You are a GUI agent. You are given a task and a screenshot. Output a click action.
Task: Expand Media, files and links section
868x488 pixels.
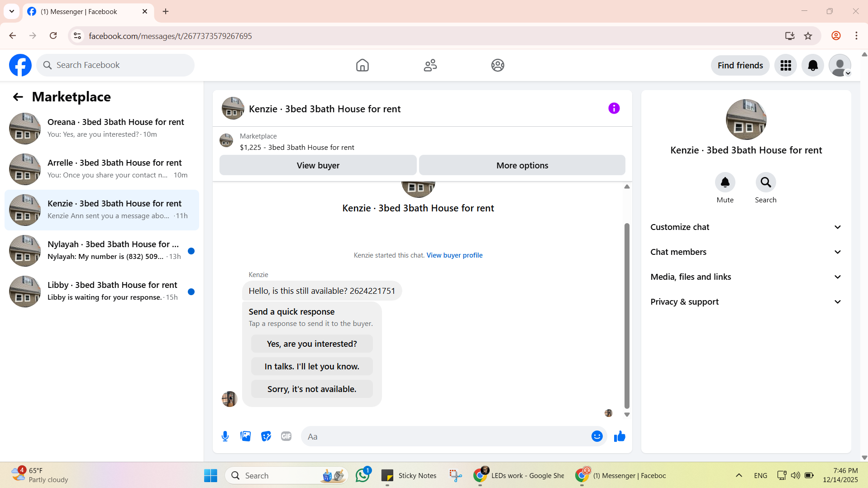pyautogui.click(x=746, y=277)
